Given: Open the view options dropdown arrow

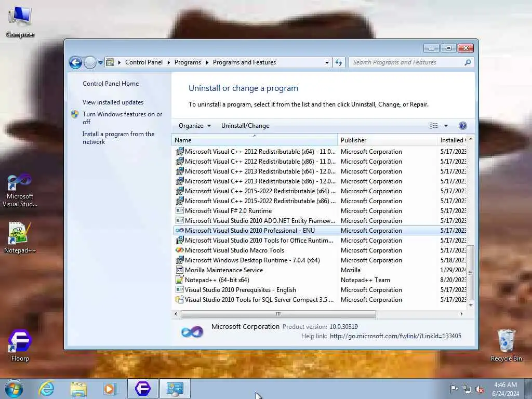Looking at the screenshot, I should click(x=446, y=126).
